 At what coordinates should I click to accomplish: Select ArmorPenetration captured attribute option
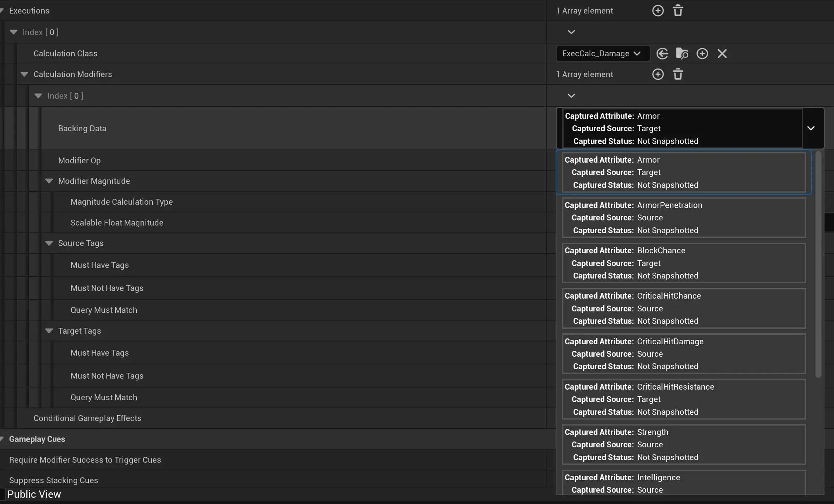(683, 218)
